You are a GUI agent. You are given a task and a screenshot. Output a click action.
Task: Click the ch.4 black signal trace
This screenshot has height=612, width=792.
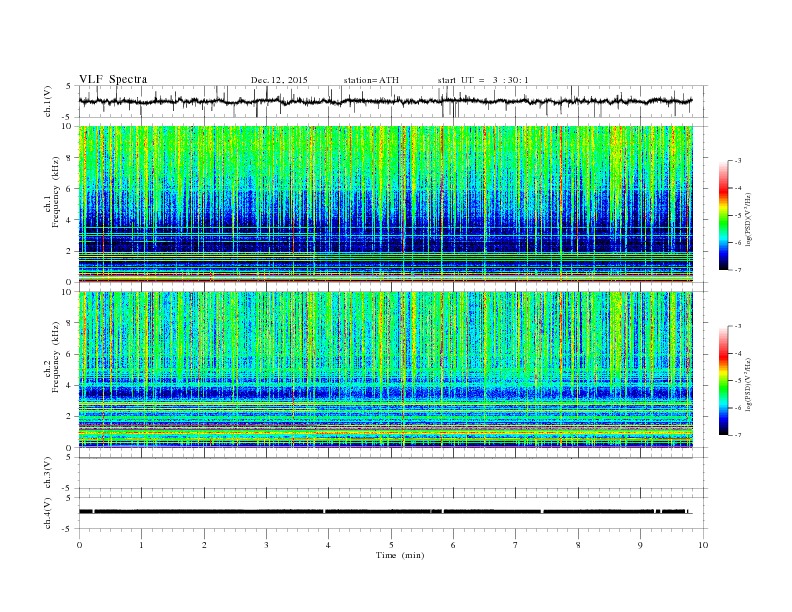click(x=385, y=512)
